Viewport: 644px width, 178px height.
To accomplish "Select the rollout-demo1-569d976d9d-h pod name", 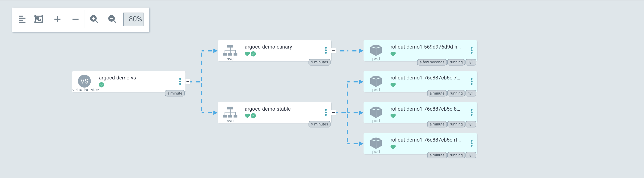I will (425, 47).
